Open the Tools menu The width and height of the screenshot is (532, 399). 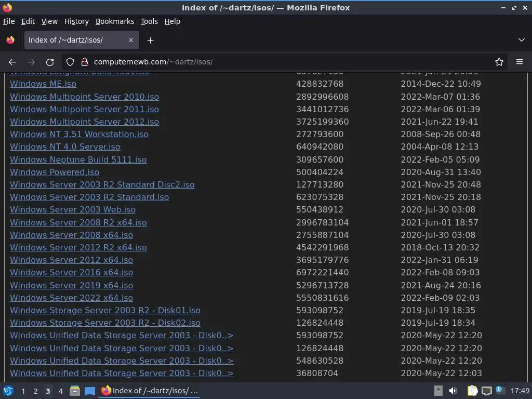pos(149,21)
